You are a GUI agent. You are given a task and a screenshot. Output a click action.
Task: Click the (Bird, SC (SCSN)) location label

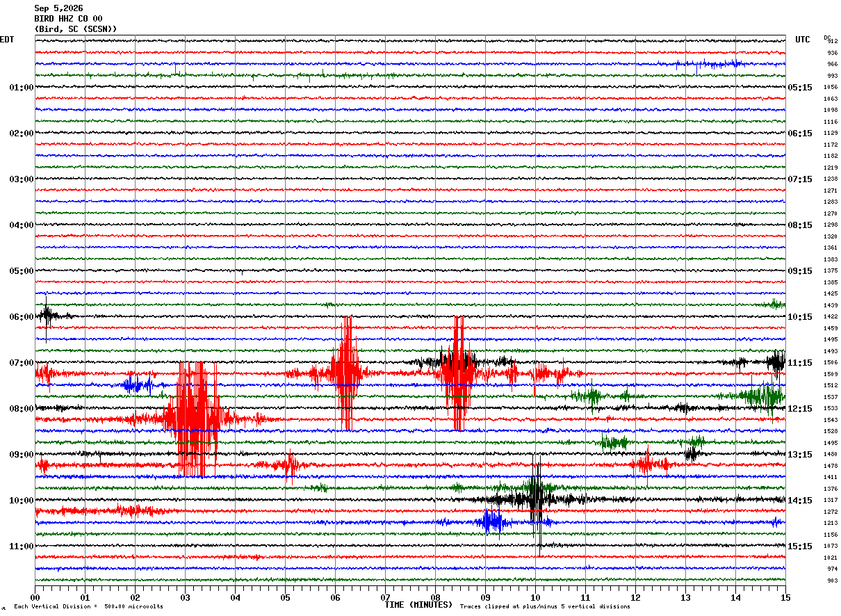(x=76, y=29)
